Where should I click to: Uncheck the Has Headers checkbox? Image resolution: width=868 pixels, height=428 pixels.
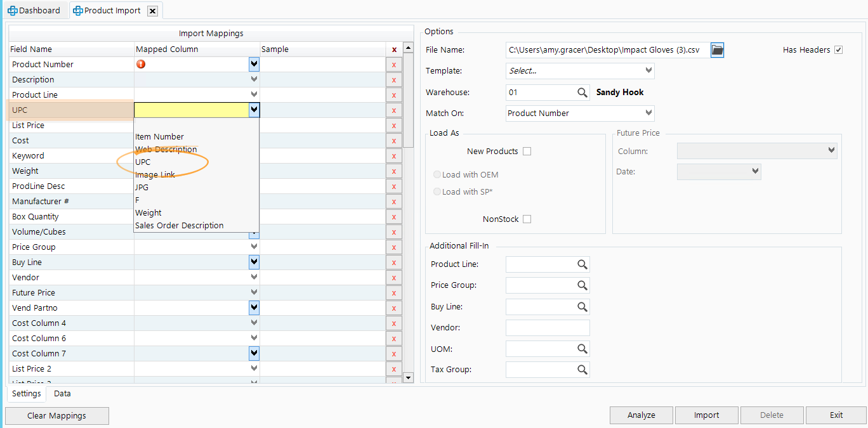point(838,50)
